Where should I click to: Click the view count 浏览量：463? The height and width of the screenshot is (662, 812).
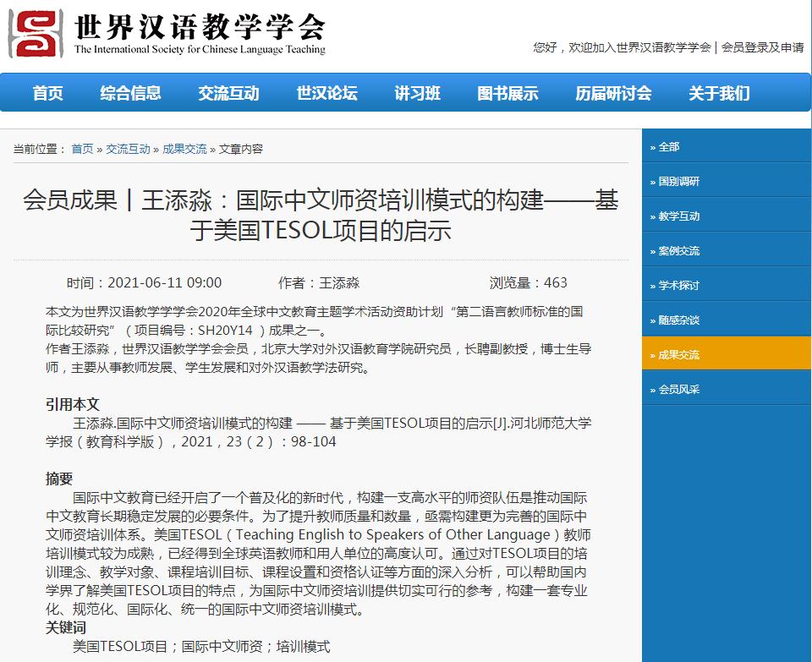[528, 282]
